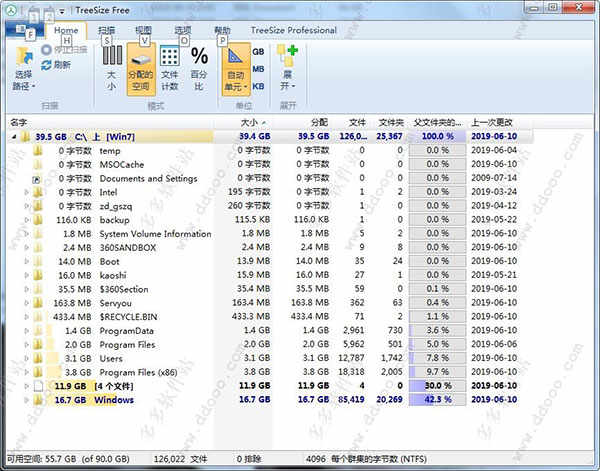
Task: Stop scanning with 停止扫描
Action: tap(64, 50)
